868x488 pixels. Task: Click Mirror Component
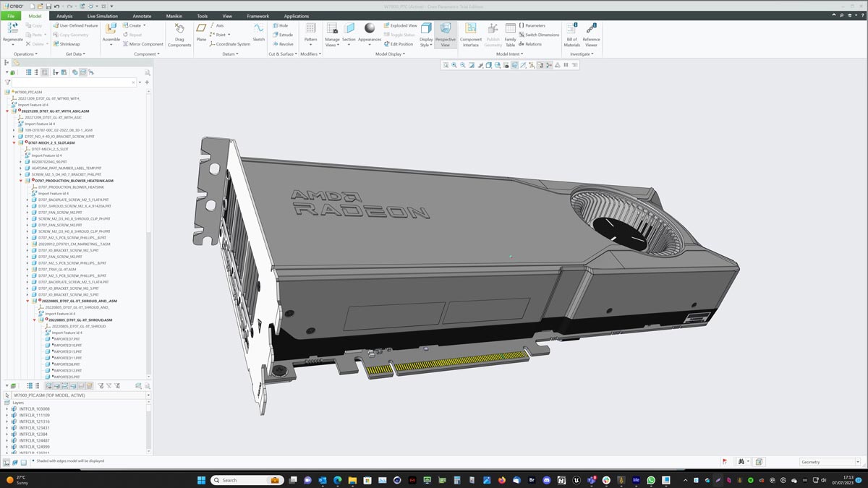pos(143,44)
